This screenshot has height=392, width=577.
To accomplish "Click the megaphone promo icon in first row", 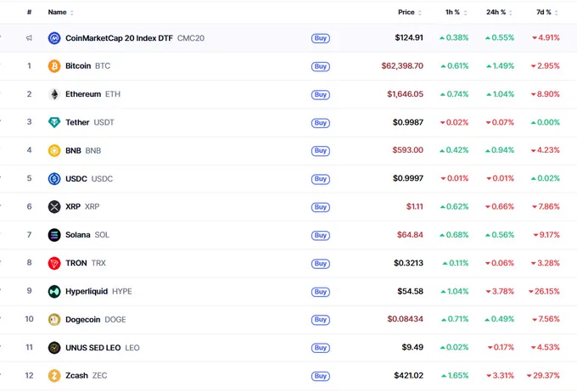I will pyautogui.click(x=29, y=38).
